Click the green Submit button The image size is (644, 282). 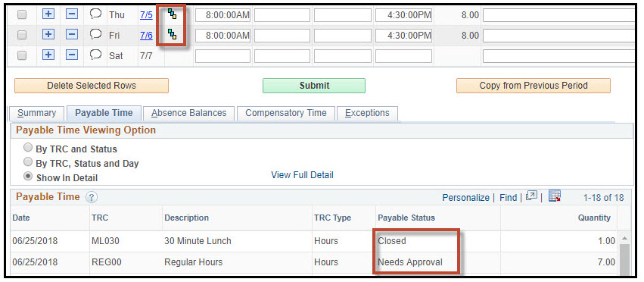click(314, 86)
